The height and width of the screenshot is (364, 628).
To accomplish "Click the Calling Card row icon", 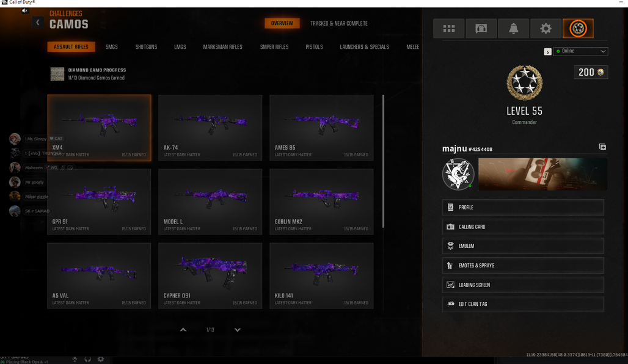I will [451, 227].
